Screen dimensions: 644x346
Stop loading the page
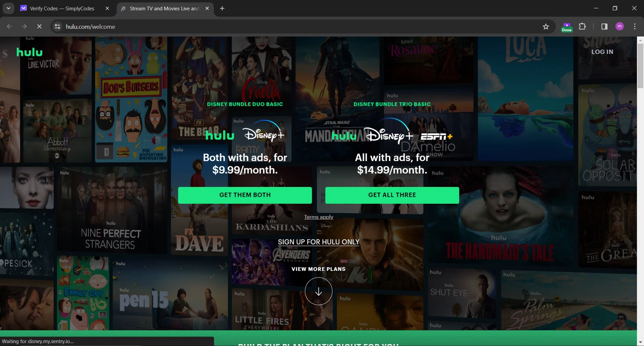[39, 27]
